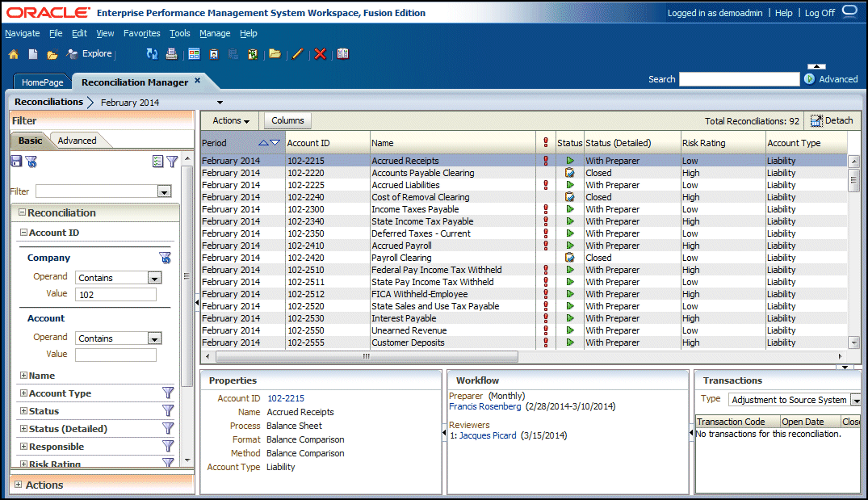Click the Columns button

(x=287, y=120)
